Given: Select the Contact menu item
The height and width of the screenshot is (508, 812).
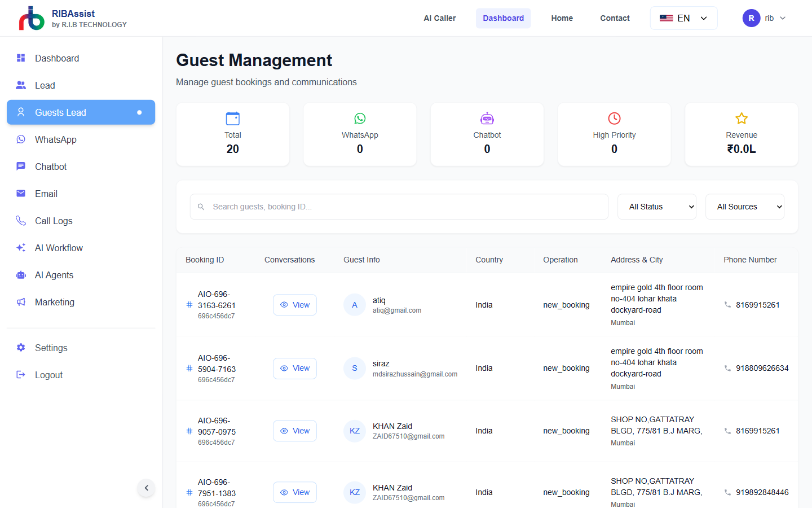Looking at the screenshot, I should click(615, 17).
